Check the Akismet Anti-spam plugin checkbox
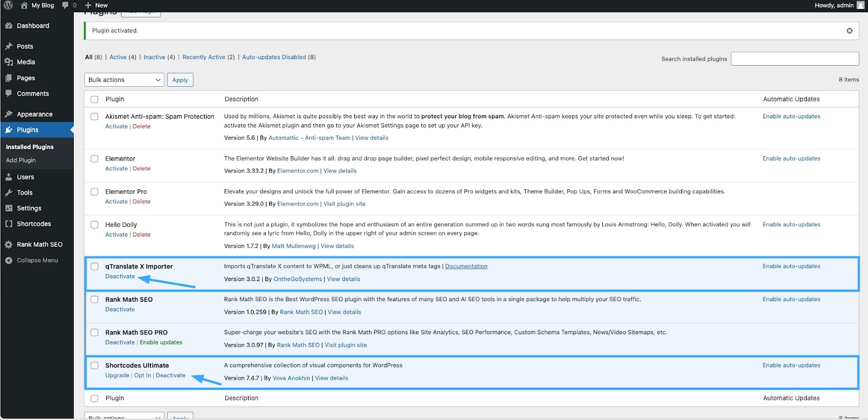The image size is (868, 420). pyautogui.click(x=94, y=117)
